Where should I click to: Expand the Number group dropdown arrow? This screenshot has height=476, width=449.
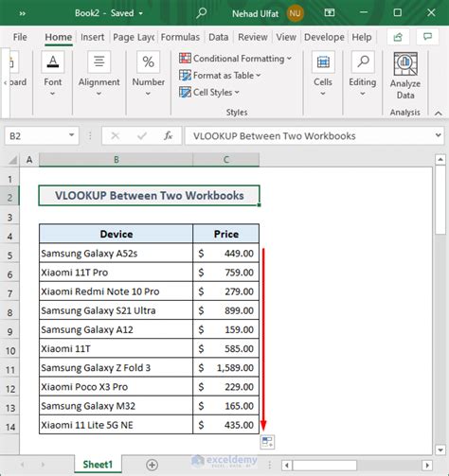[148, 94]
